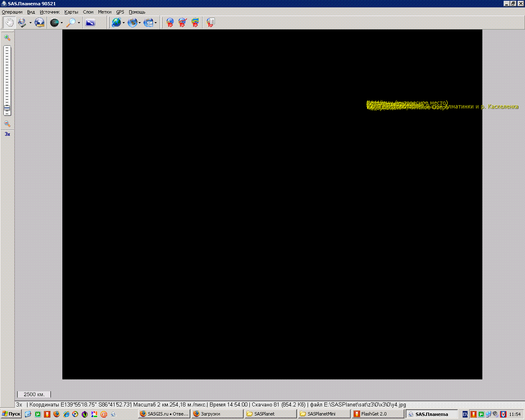Click the globe with ruler icon
The width and height of the screenshot is (525, 420).
(39, 23)
